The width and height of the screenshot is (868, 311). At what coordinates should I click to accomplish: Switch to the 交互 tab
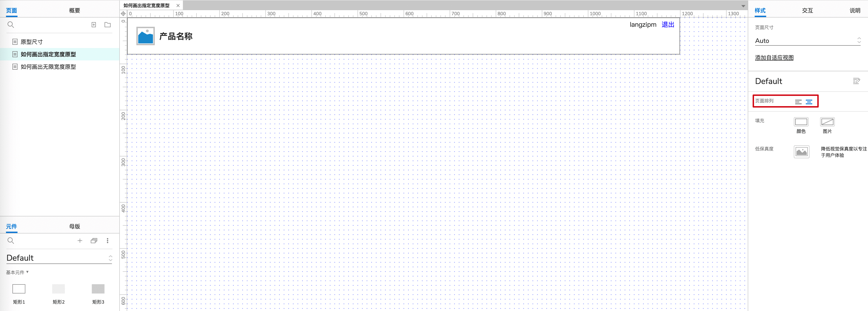[807, 10]
